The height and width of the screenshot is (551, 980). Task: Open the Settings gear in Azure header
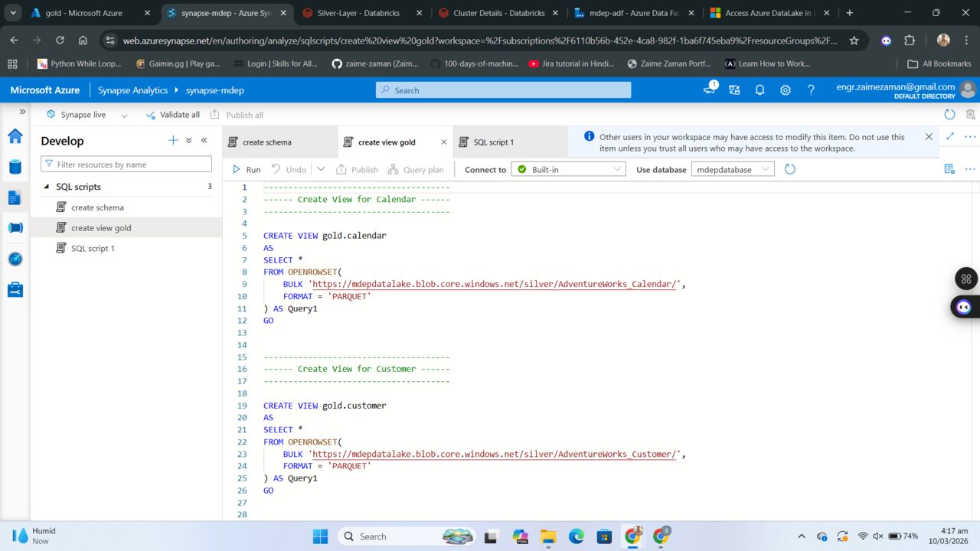(x=785, y=90)
